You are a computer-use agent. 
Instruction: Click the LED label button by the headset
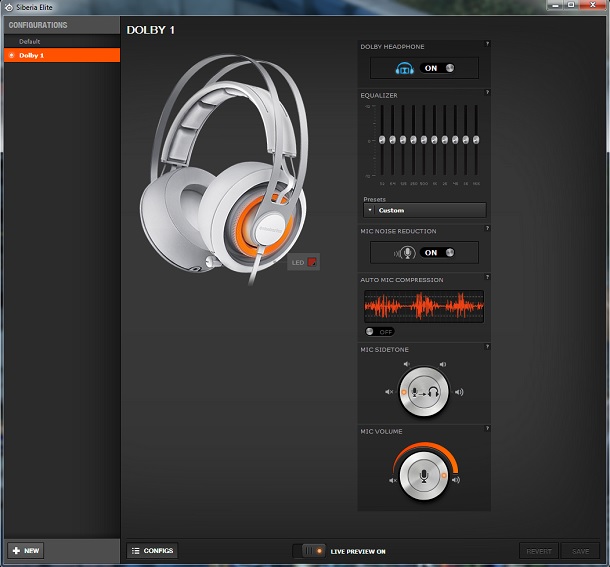[298, 263]
